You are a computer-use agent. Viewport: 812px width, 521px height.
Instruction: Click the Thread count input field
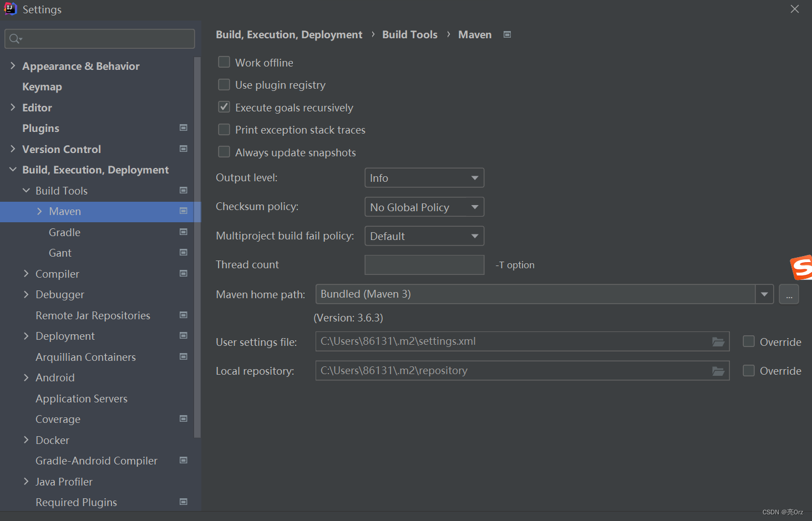tap(424, 265)
